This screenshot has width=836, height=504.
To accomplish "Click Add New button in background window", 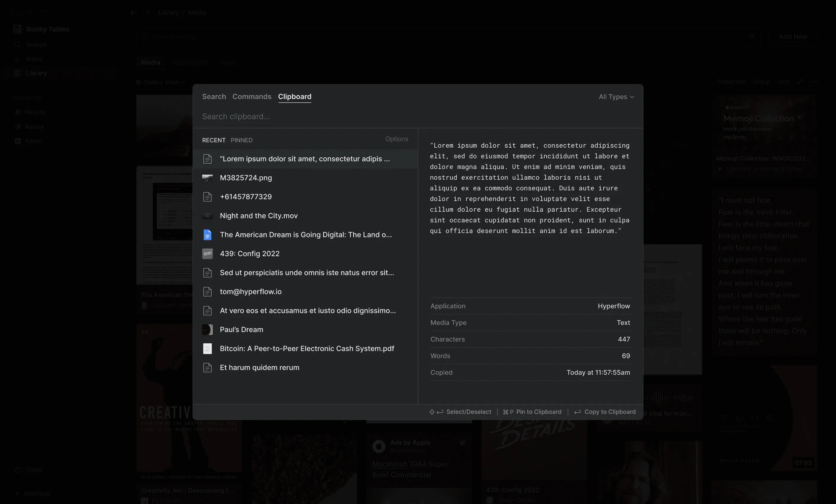I will [793, 37].
